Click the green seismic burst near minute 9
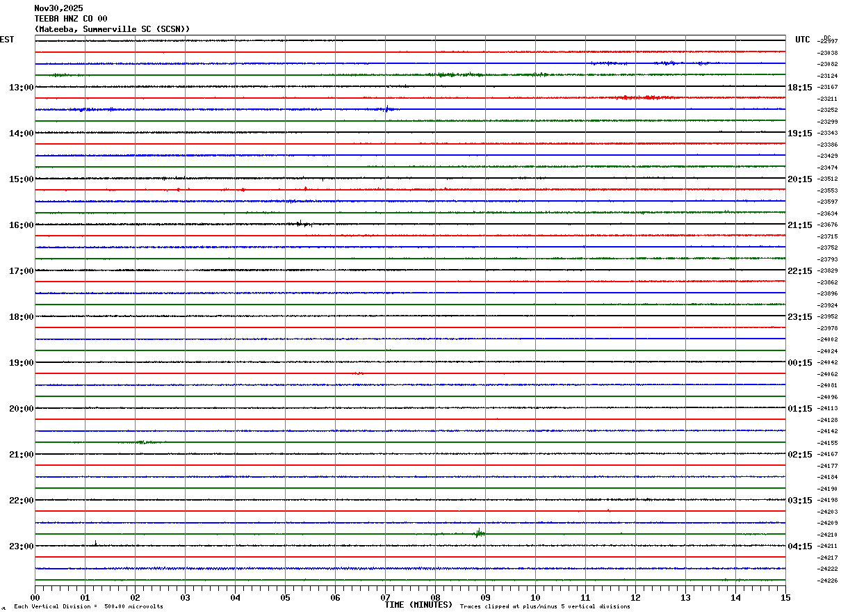The width and height of the screenshot is (841, 616). (x=479, y=533)
